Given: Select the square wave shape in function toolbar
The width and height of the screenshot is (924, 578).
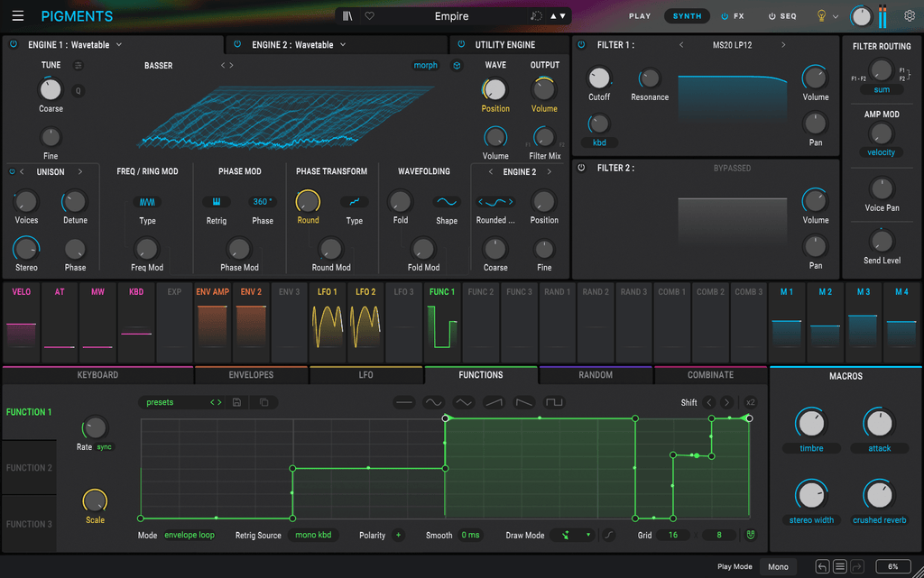Looking at the screenshot, I should click(554, 403).
